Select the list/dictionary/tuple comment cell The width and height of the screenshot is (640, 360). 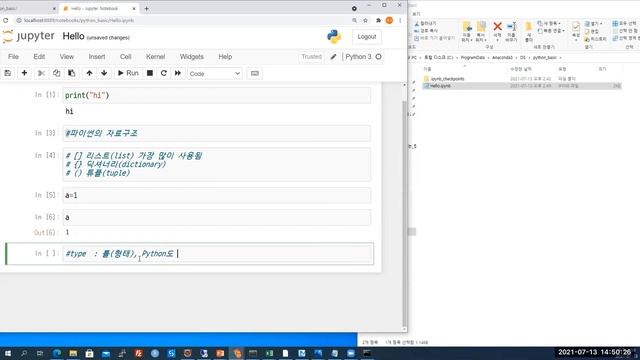[x=217, y=164]
